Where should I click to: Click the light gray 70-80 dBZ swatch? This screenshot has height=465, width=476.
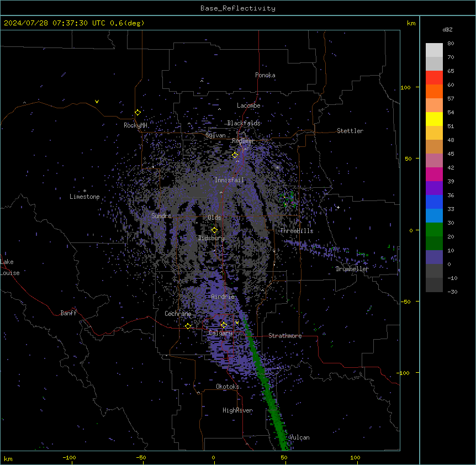[434, 50]
